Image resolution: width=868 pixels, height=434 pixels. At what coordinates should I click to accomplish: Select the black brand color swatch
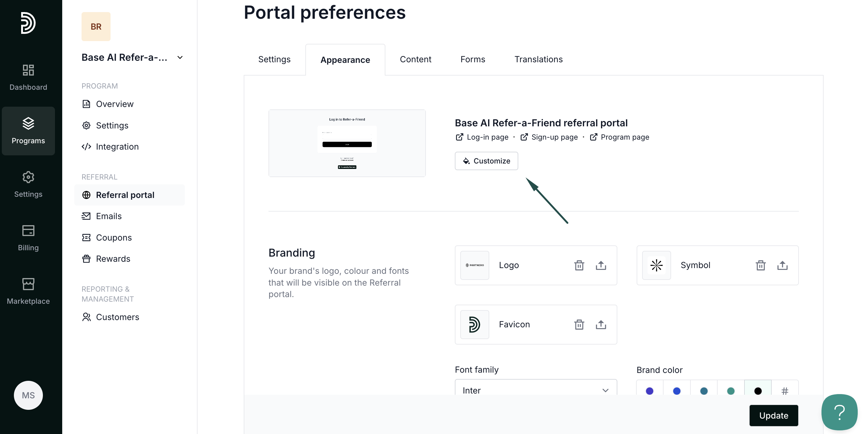click(x=757, y=391)
